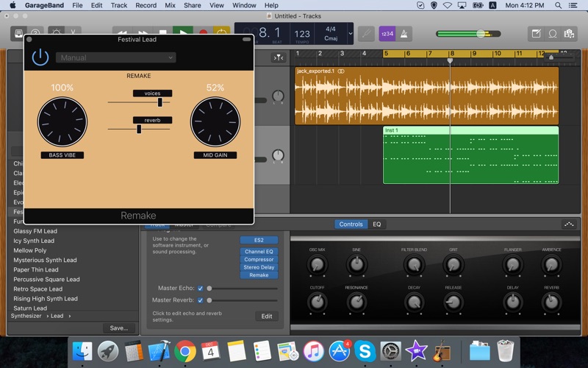The width and height of the screenshot is (588, 368).
Task: Toggle the purple Count-in 1234 button
Action: pyautogui.click(x=387, y=34)
